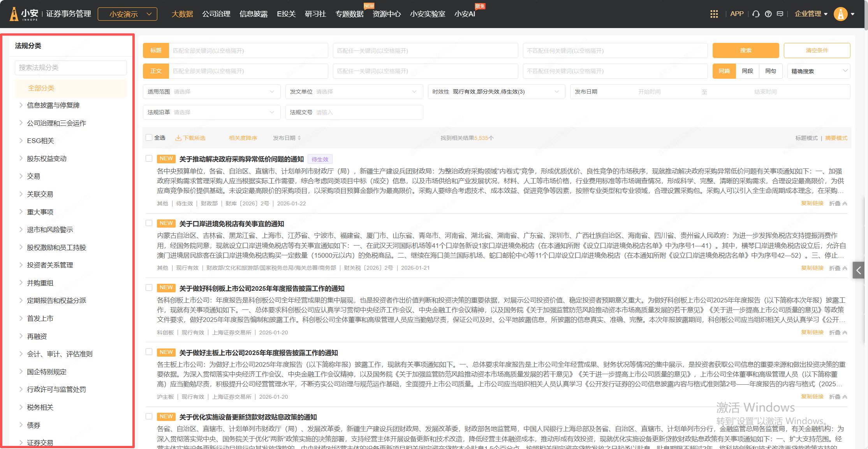This screenshot has height=449, width=868.
Task: Click the right-edge side panel arrow
Action: [858, 270]
